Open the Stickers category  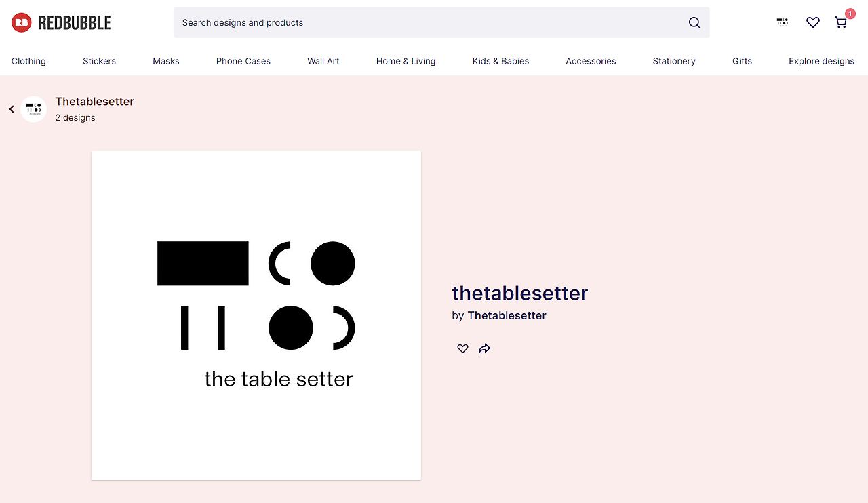(x=99, y=61)
